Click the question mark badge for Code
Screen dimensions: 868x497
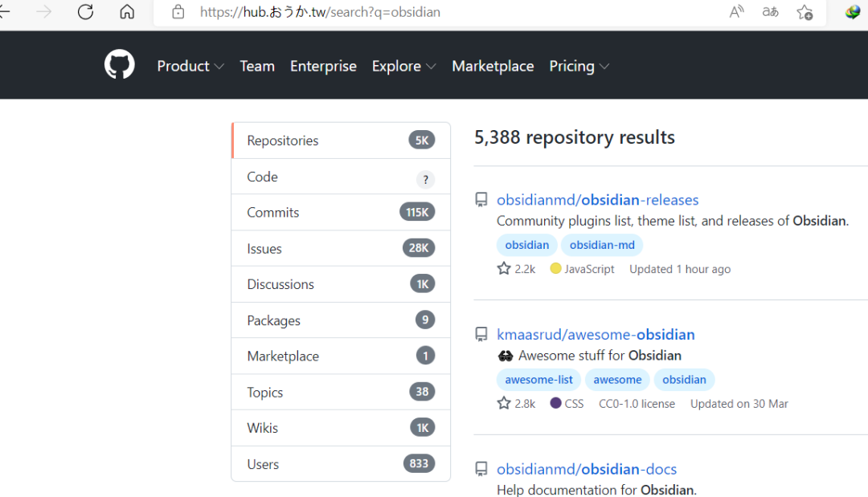pyautogui.click(x=425, y=179)
